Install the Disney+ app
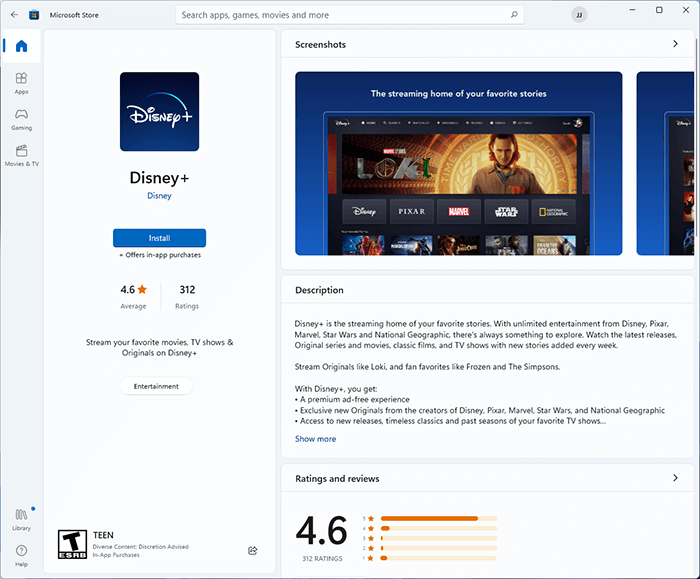This screenshot has width=700, height=579. pyautogui.click(x=159, y=238)
